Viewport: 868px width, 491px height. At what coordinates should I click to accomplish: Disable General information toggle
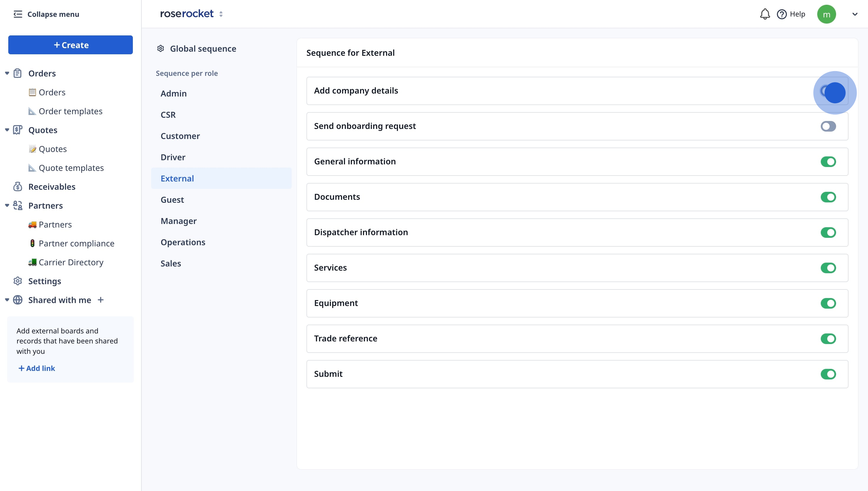(828, 162)
